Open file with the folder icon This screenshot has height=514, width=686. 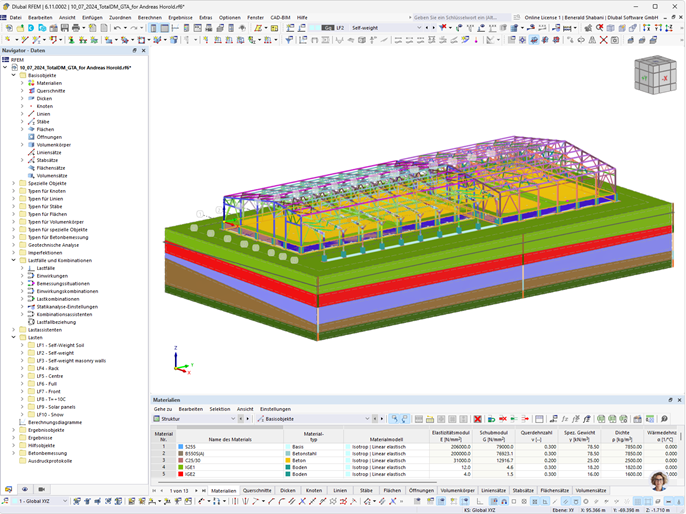(x=20, y=28)
